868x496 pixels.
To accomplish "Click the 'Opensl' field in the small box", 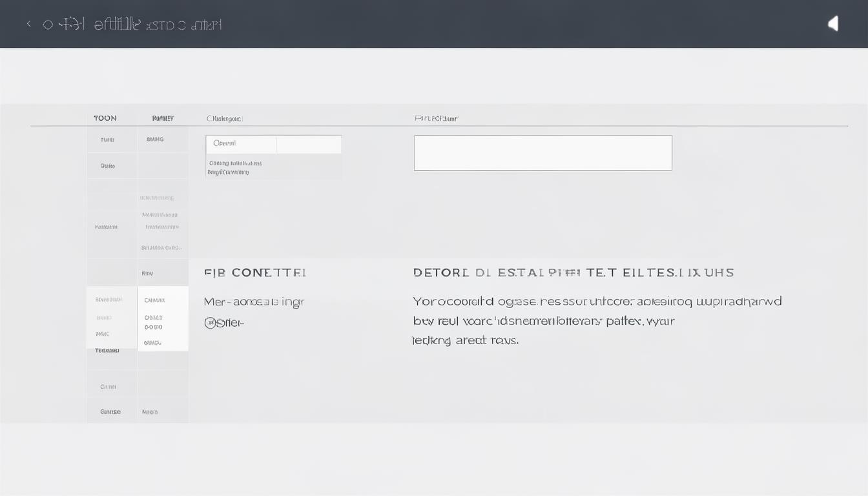I will 240,143.
